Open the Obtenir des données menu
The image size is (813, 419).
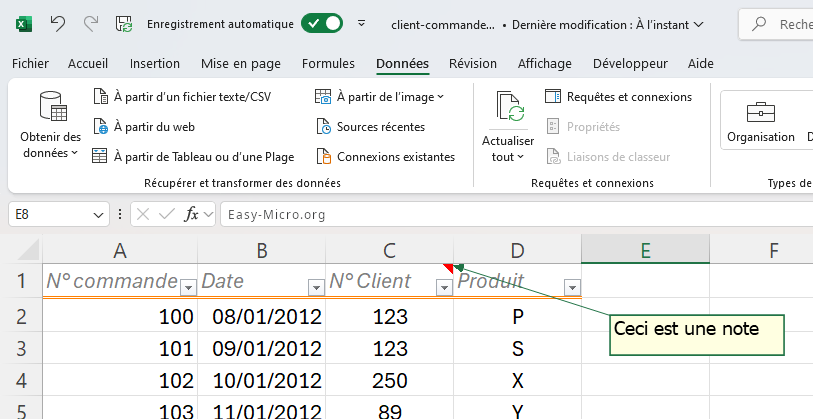click(51, 125)
